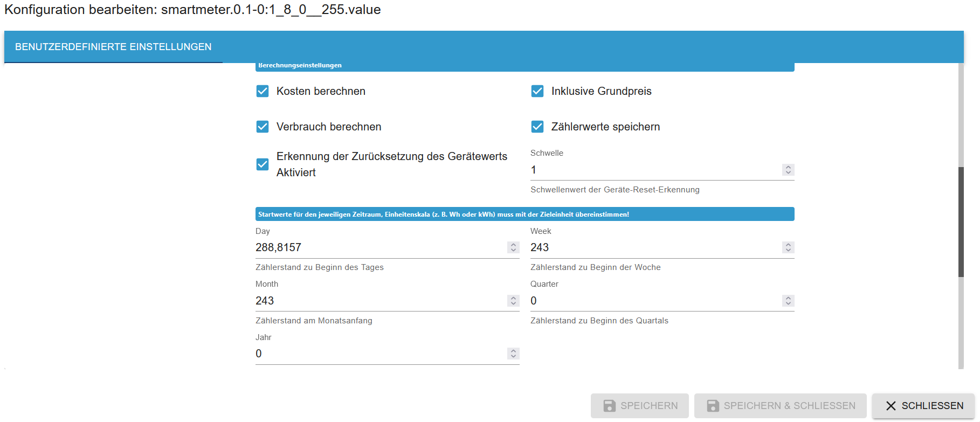Click the Week start value stepper arrows
980x422 pixels.
click(x=788, y=247)
